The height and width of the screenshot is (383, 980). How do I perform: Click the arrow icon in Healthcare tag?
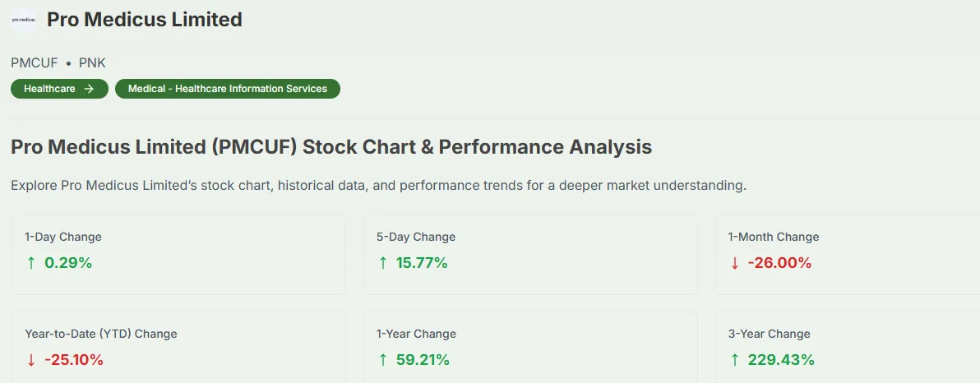tap(90, 89)
